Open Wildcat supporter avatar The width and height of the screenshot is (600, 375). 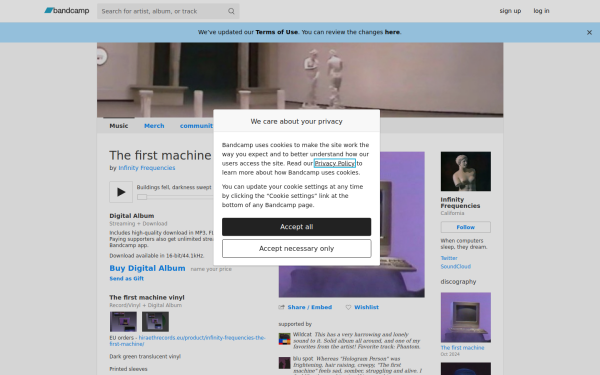click(284, 339)
